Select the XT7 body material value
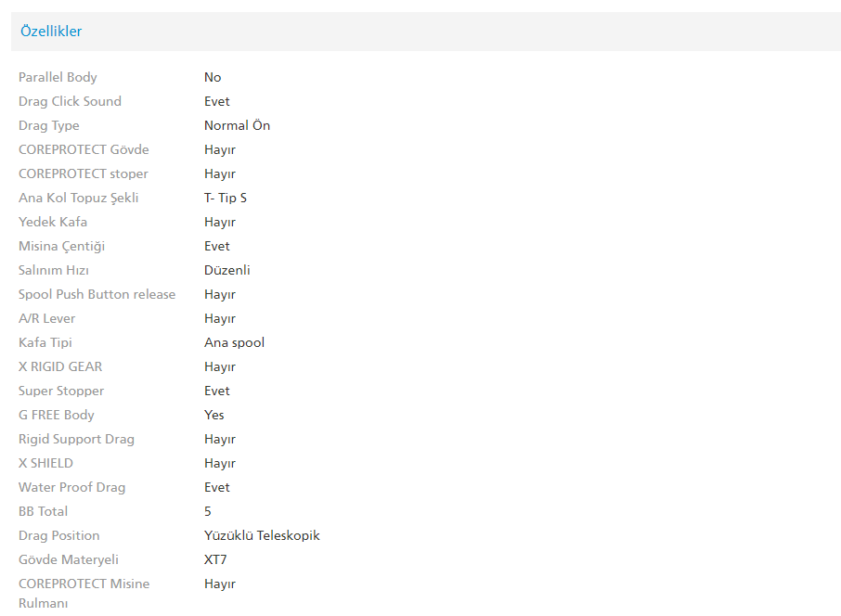The width and height of the screenshot is (841, 616). [215, 559]
